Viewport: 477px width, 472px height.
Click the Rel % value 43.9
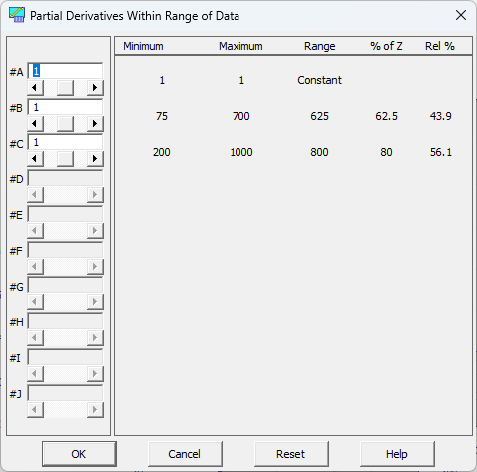440,116
